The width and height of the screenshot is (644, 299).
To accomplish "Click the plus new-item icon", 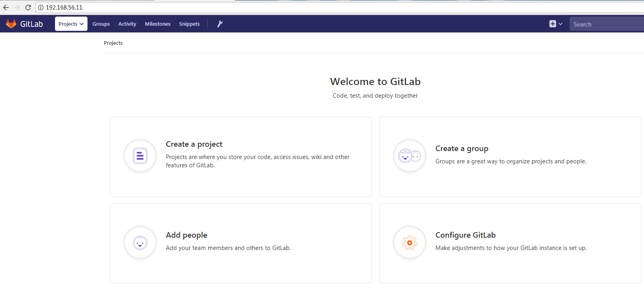I will tap(553, 24).
